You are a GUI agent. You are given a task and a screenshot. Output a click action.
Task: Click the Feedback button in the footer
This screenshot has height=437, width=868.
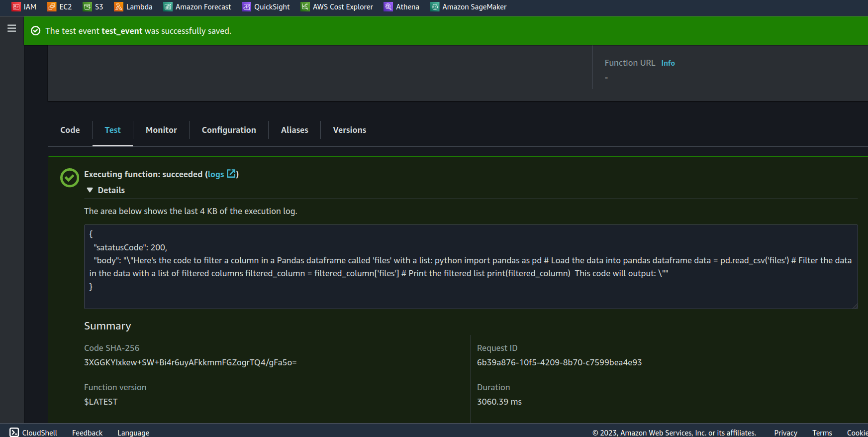87,433
